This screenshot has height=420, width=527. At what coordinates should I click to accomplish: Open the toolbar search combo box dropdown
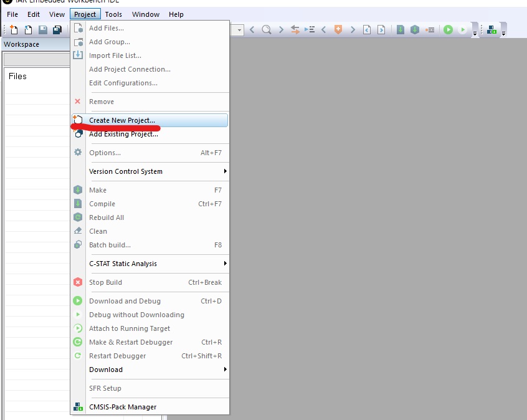coord(239,30)
